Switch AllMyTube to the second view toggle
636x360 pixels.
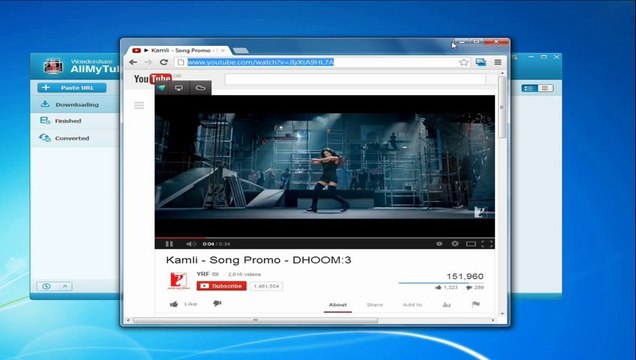[x=545, y=88]
